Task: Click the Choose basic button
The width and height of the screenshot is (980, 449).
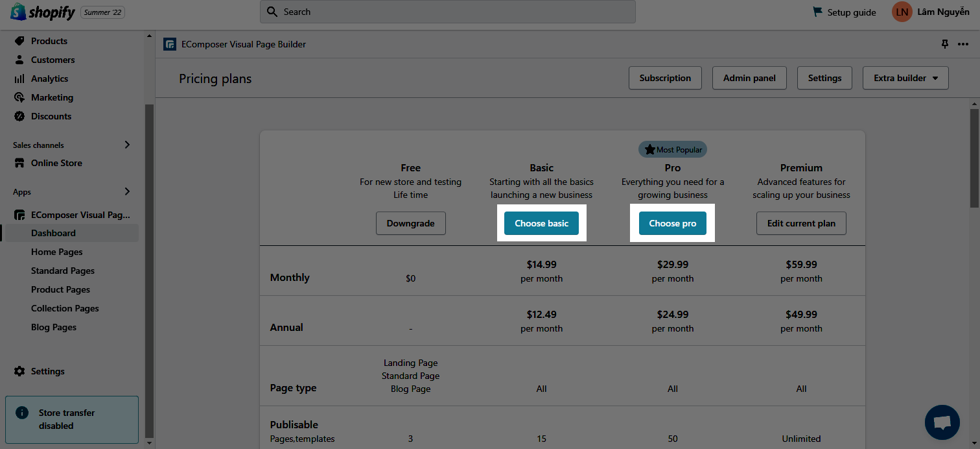Action: tap(542, 223)
